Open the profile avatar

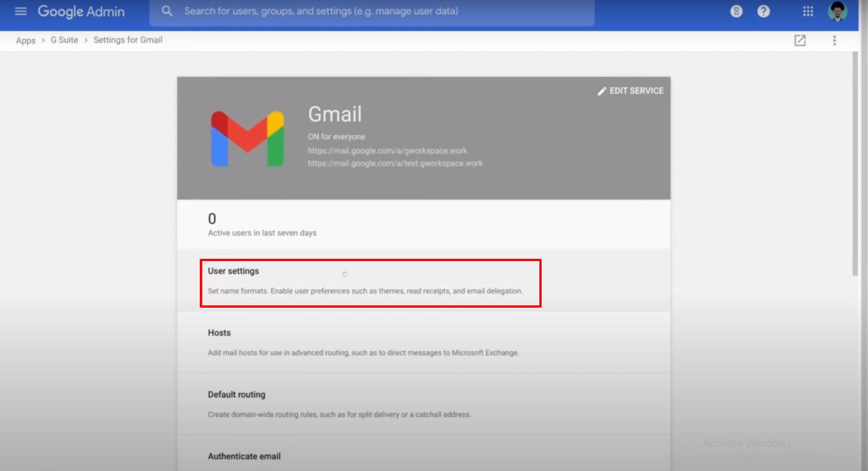click(838, 11)
